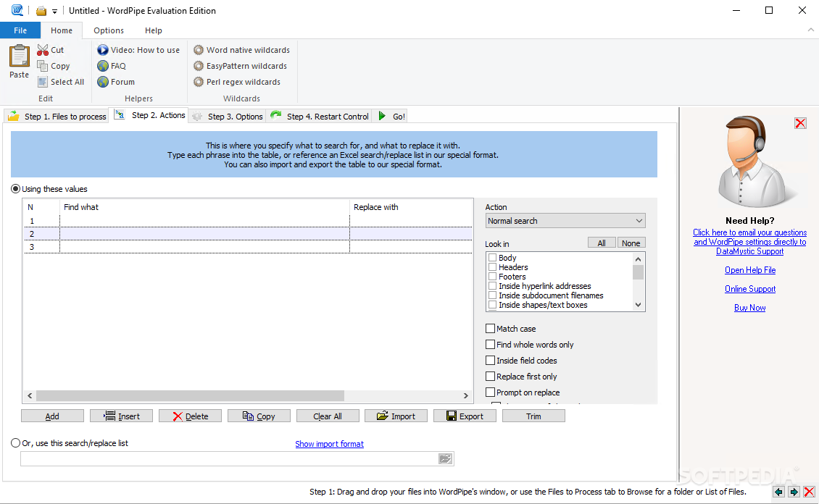Open the FAQ globe icon
Image resolution: width=819 pixels, height=504 pixels.
pos(103,66)
